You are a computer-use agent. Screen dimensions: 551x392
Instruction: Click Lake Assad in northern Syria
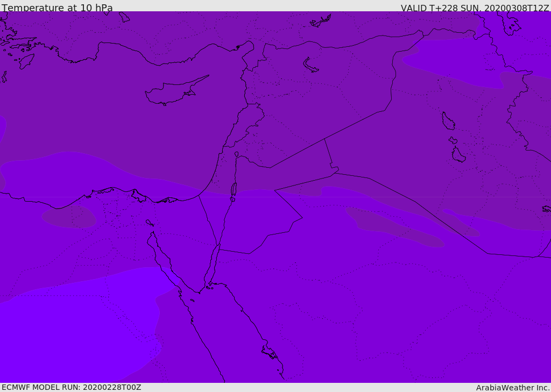(x=310, y=65)
